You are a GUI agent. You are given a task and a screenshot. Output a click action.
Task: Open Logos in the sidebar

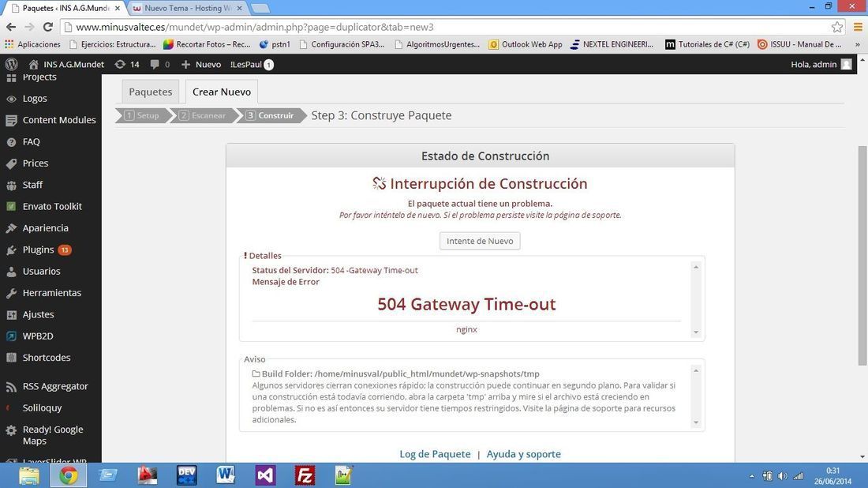click(34, 99)
